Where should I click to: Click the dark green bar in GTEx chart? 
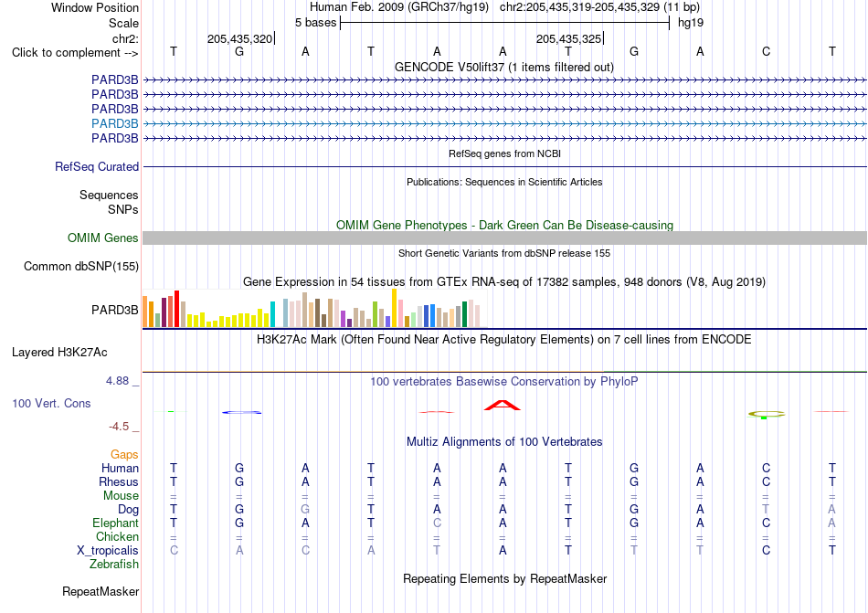(464, 314)
